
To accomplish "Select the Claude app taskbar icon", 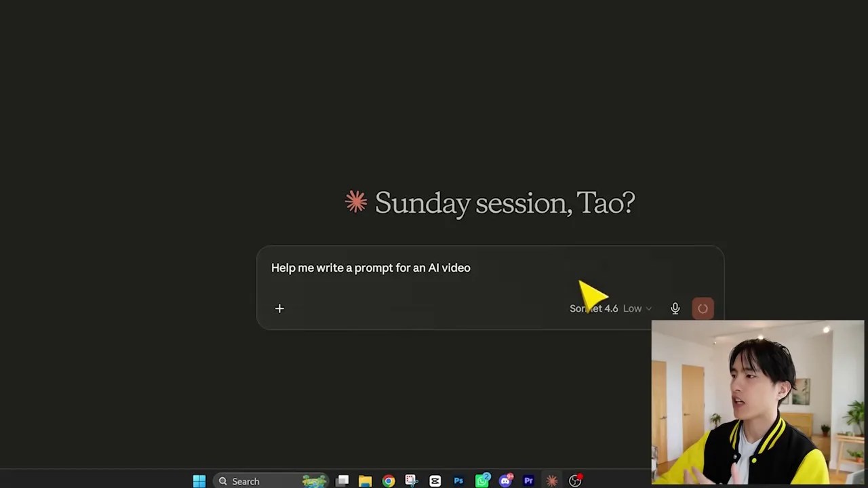I will (552, 481).
